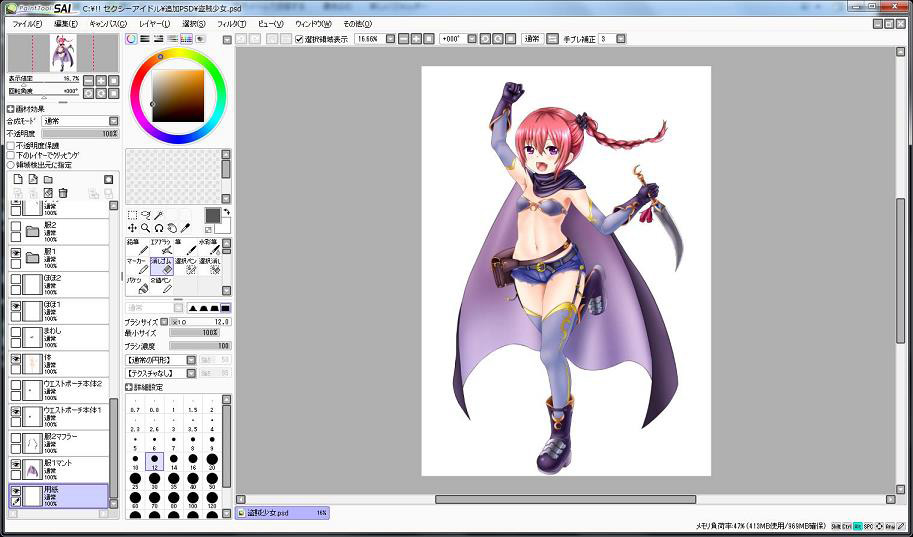Click the foreground color swatch
This screenshot has height=537, width=913.
click(x=212, y=215)
